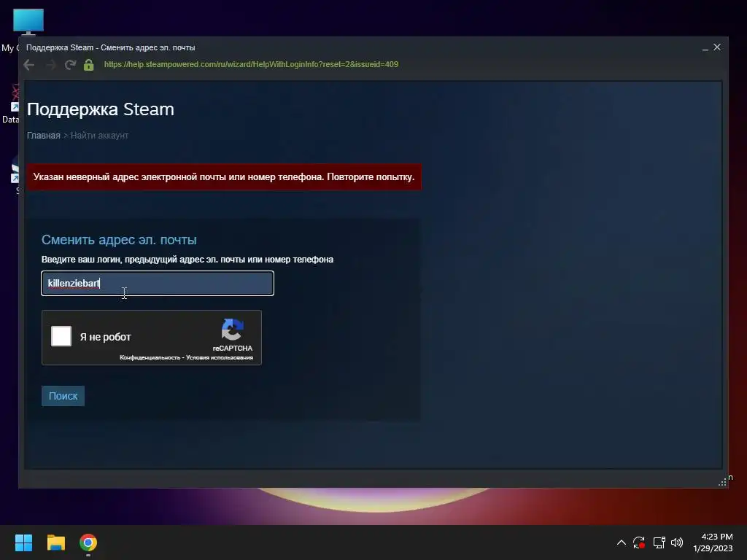747x560 pixels.
Task: Open the "Конфиденциальность" reCAPTCHA link
Action: click(150, 357)
